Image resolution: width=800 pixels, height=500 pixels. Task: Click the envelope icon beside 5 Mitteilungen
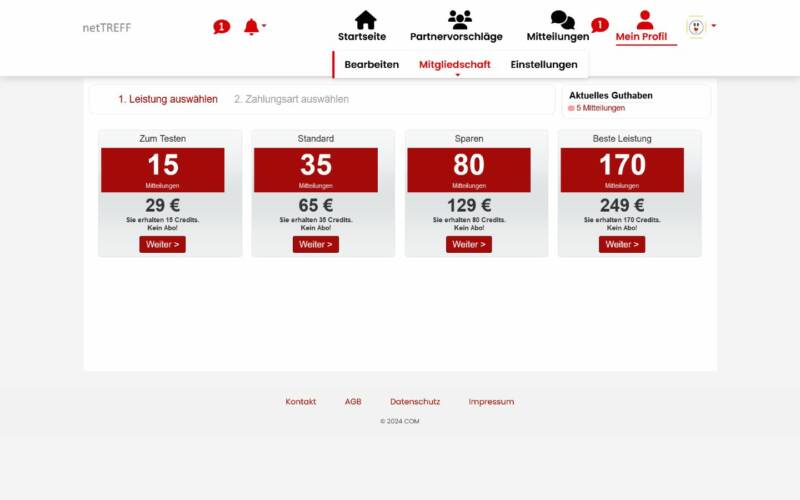[x=571, y=108]
